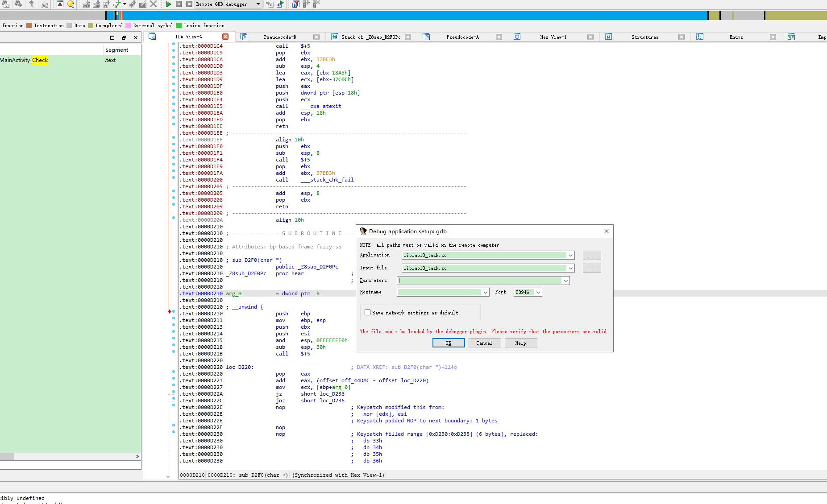Click the green Start process play button
Screen dimensions: 827x504
tap(169, 4)
